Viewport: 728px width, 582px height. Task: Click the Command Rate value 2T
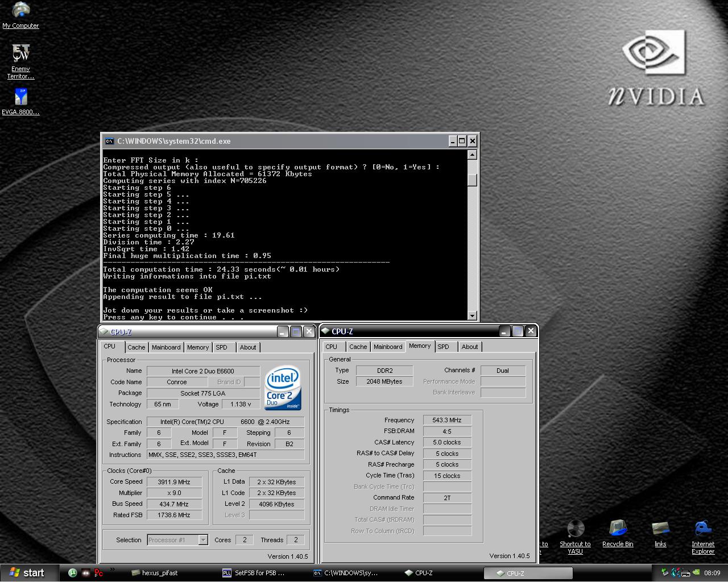pyautogui.click(x=447, y=498)
